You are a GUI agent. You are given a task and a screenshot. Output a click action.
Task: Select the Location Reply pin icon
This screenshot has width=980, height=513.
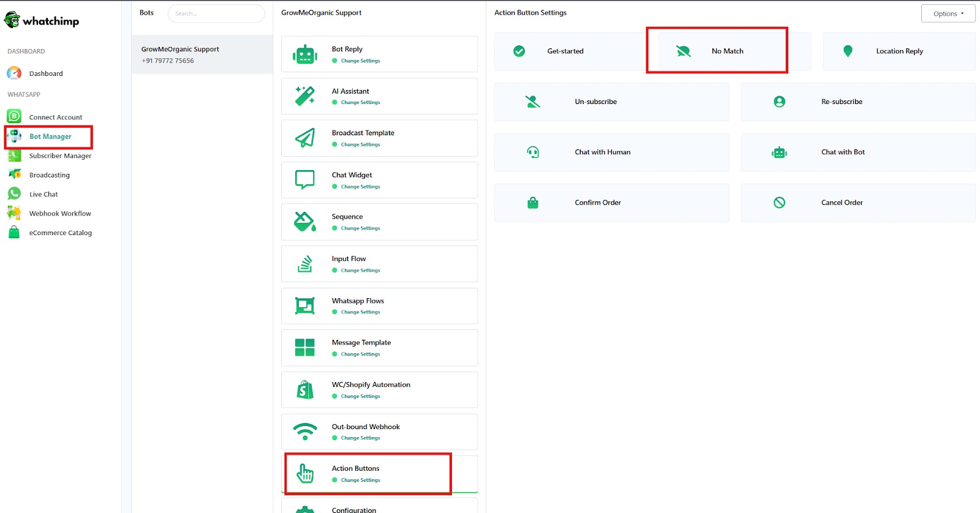[x=848, y=51]
